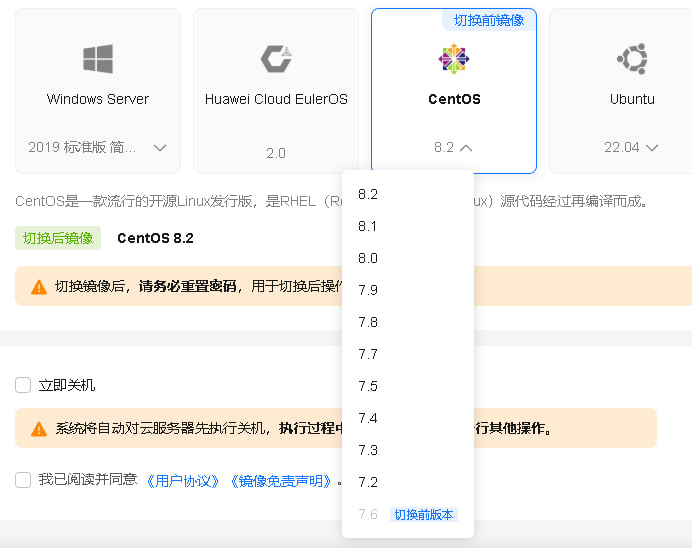Open the 镜像免责声明 link

point(280,480)
